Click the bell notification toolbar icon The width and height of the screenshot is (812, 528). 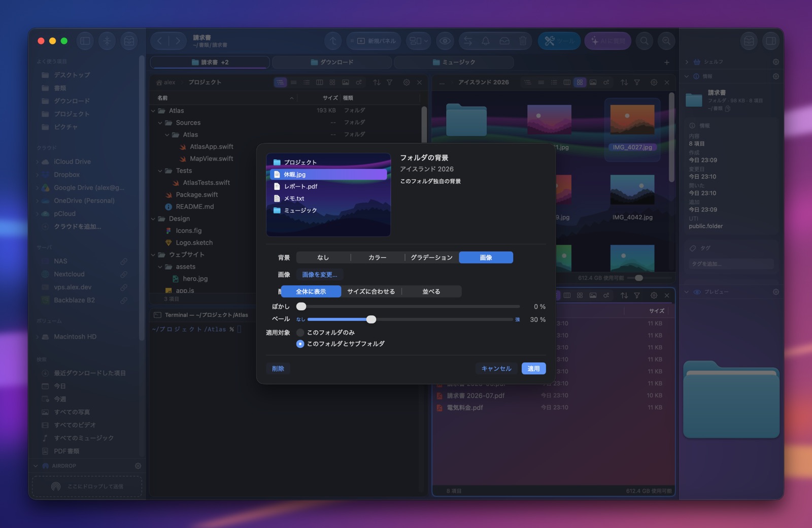(486, 41)
